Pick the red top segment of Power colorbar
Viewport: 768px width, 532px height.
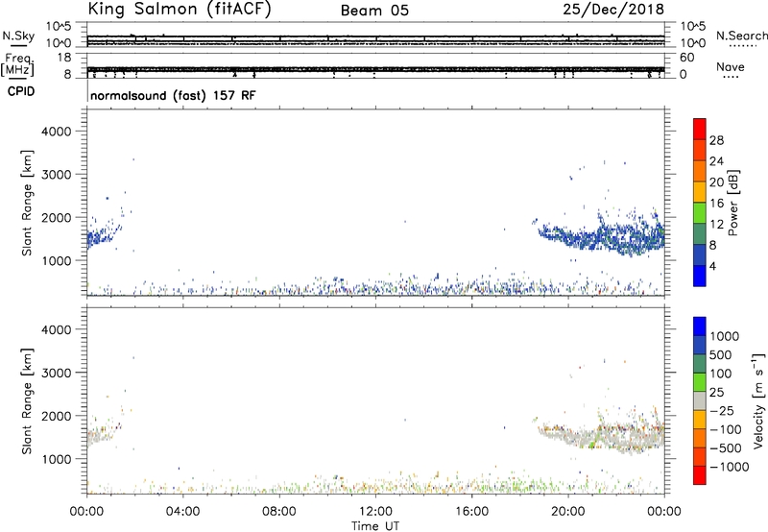(700, 129)
